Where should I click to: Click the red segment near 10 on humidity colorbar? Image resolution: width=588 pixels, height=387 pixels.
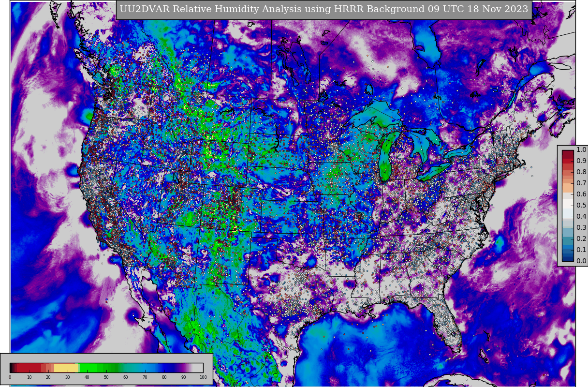29,368
